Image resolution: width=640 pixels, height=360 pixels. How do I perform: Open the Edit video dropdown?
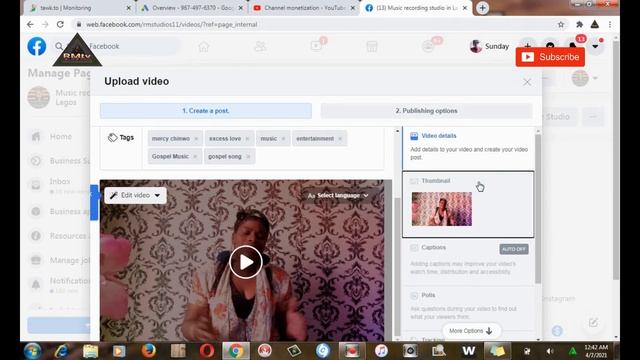[136, 196]
